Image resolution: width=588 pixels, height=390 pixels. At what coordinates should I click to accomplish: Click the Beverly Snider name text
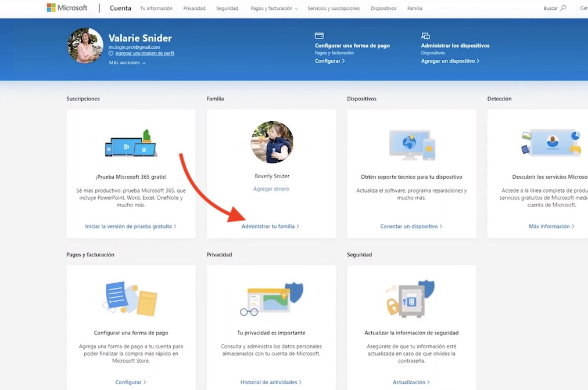point(272,176)
